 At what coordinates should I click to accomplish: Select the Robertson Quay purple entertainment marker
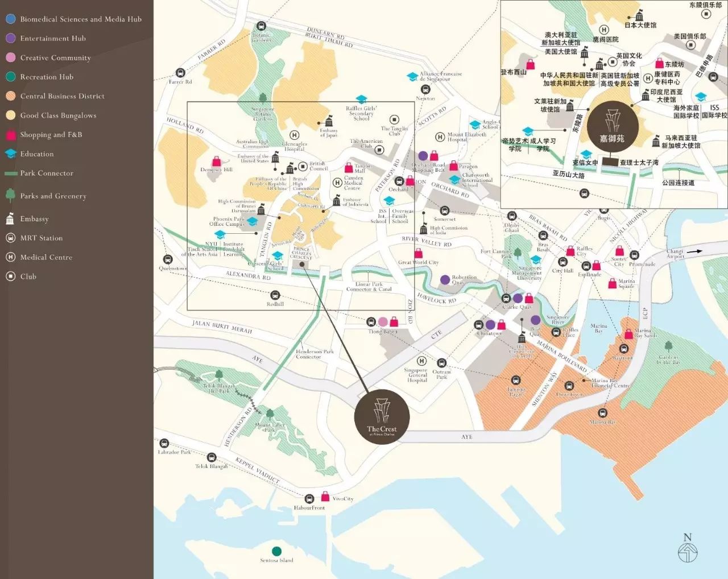[445, 279]
